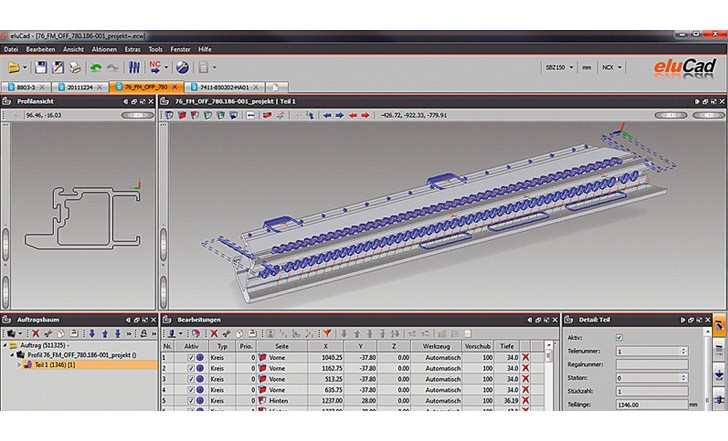
Task: Expand the Teil 1 (1346) tree node
Action: click(x=20, y=365)
